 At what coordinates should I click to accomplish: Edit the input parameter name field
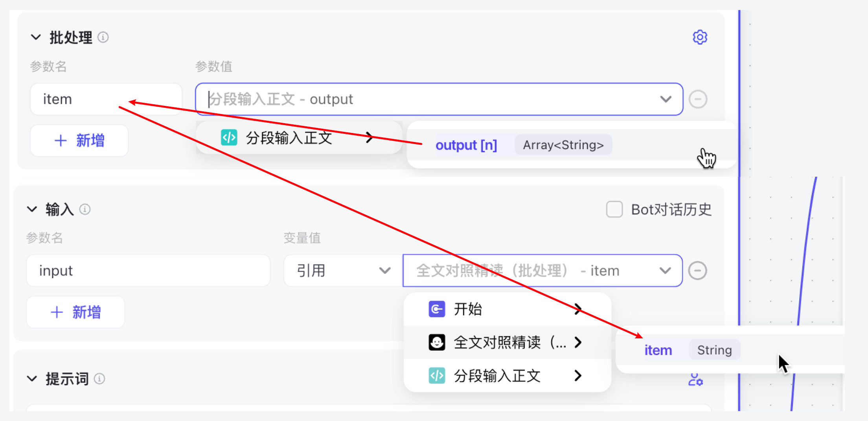pos(148,271)
